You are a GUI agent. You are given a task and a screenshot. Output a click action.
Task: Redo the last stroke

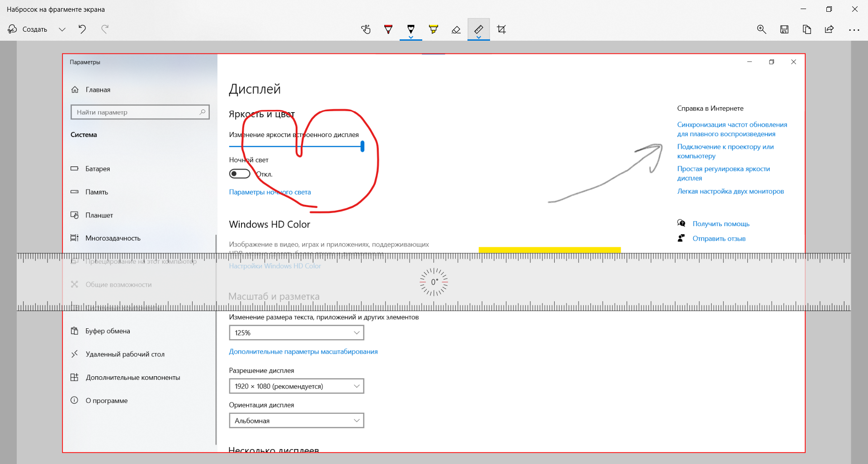pos(105,29)
